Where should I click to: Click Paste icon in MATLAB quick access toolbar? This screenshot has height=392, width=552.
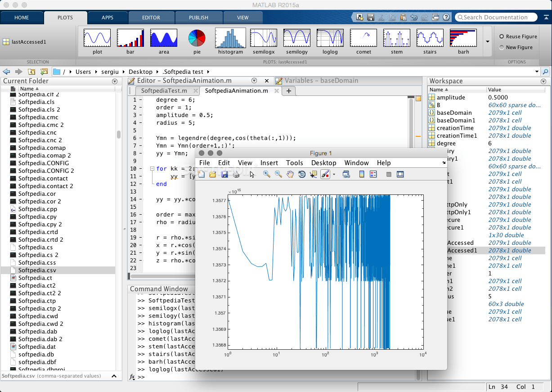[x=403, y=17]
